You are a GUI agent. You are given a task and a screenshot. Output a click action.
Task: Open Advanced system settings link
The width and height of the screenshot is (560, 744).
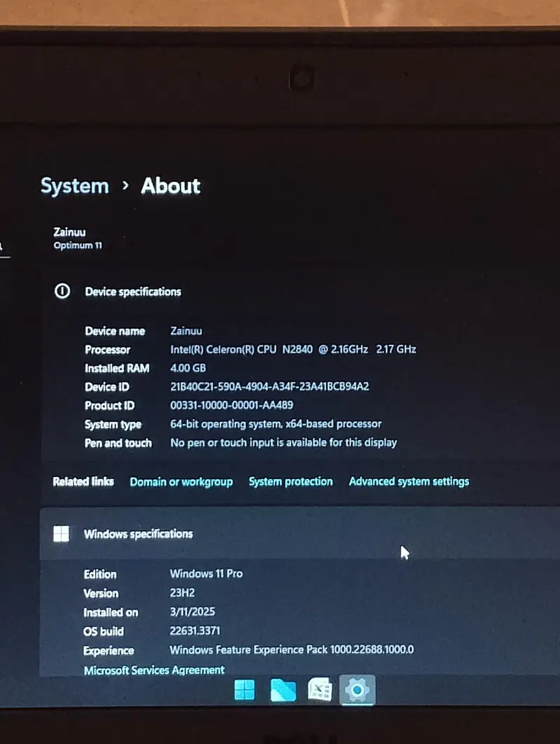click(x=409, y=481)
